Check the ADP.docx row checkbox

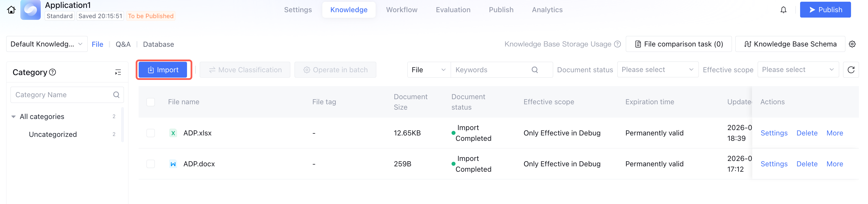click(x=151, y=164)
